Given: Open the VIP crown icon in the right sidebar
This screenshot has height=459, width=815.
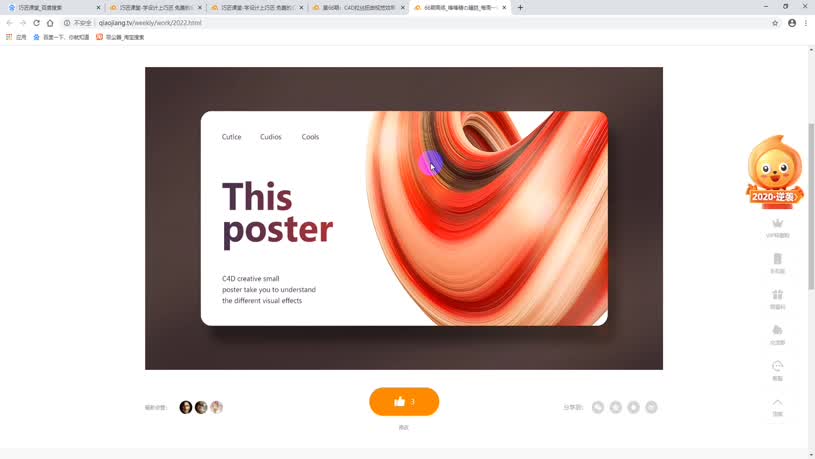Looking at the screenshot, I should [x=778, y=228].
